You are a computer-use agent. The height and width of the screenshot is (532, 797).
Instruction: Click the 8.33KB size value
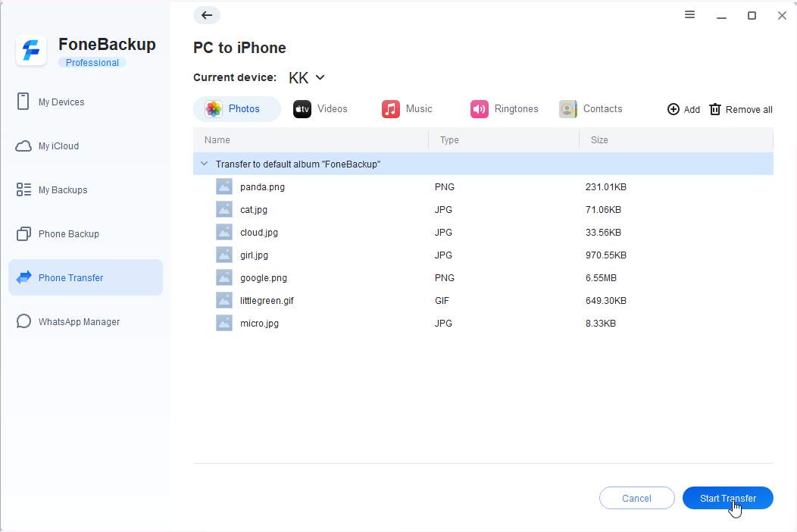600,323
